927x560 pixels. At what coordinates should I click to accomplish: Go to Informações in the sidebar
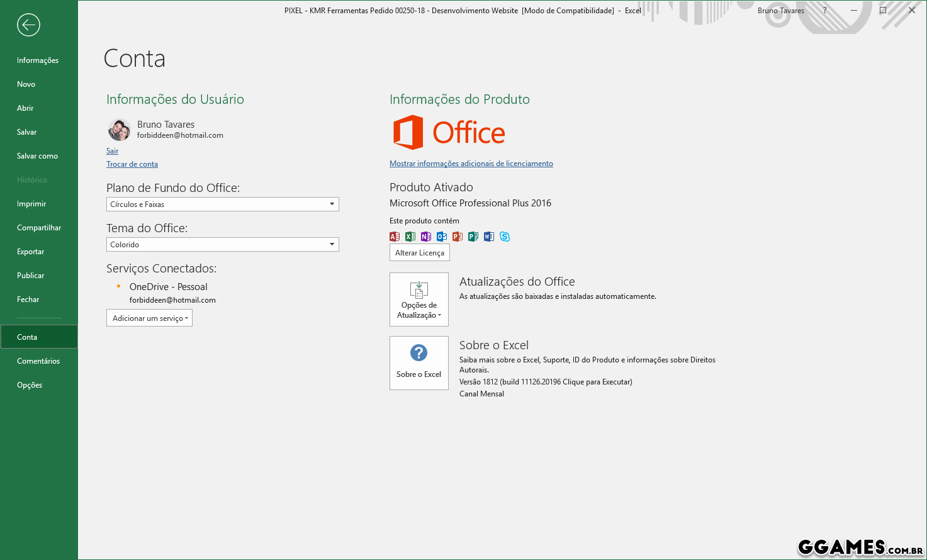pyautogui.click(x=38, y=60)
